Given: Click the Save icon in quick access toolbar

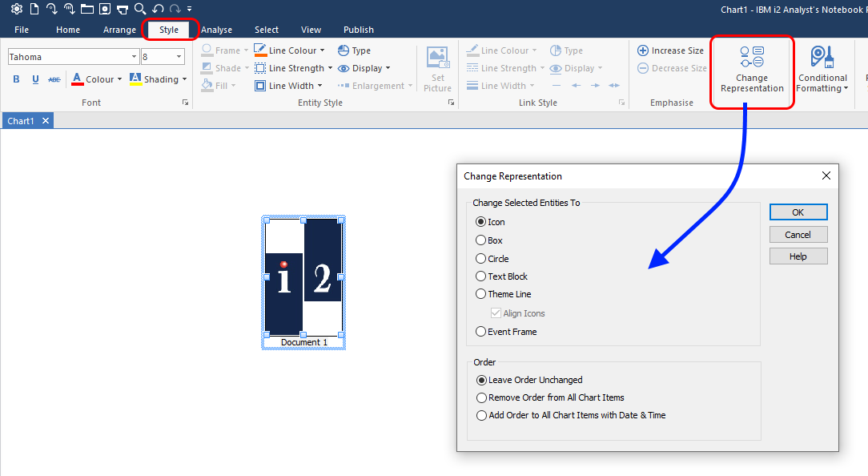Looking at the screenshot, I should [x=104, y=9].
